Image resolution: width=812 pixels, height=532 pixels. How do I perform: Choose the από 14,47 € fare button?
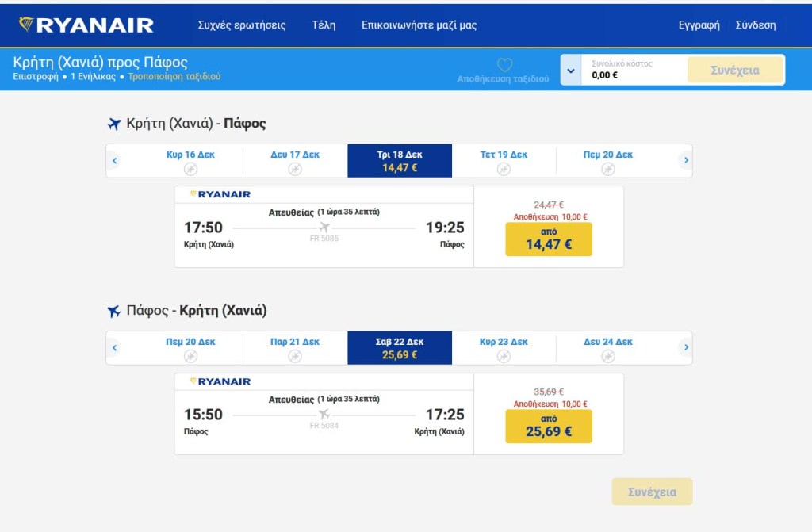(549, 239)
